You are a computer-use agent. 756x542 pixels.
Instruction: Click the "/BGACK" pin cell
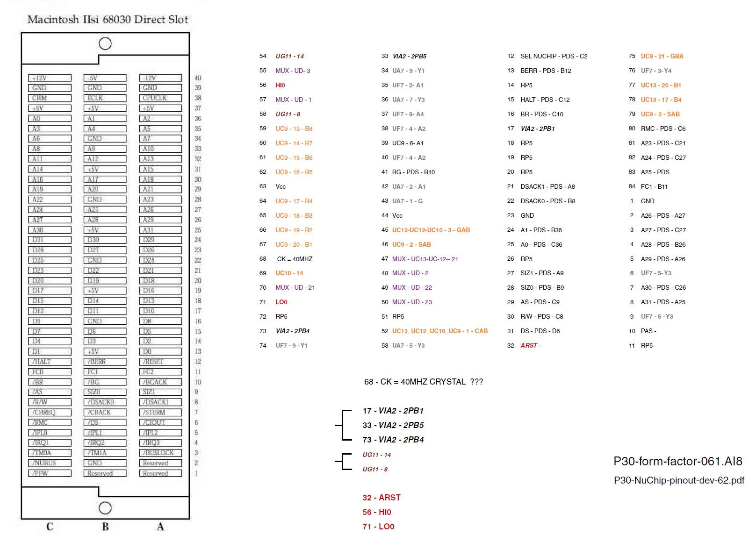(160, 382)
